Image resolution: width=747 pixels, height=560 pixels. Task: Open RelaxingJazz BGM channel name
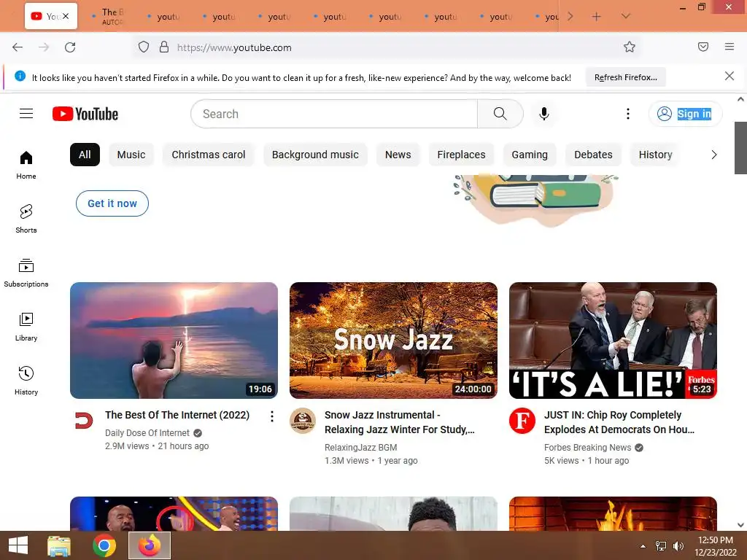360,448
